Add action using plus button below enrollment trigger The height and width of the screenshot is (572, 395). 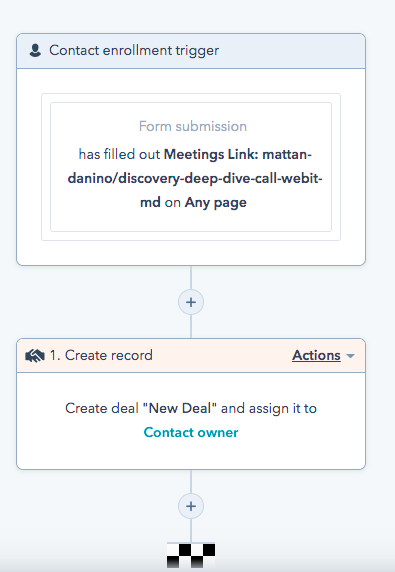[x=191, y=302]
